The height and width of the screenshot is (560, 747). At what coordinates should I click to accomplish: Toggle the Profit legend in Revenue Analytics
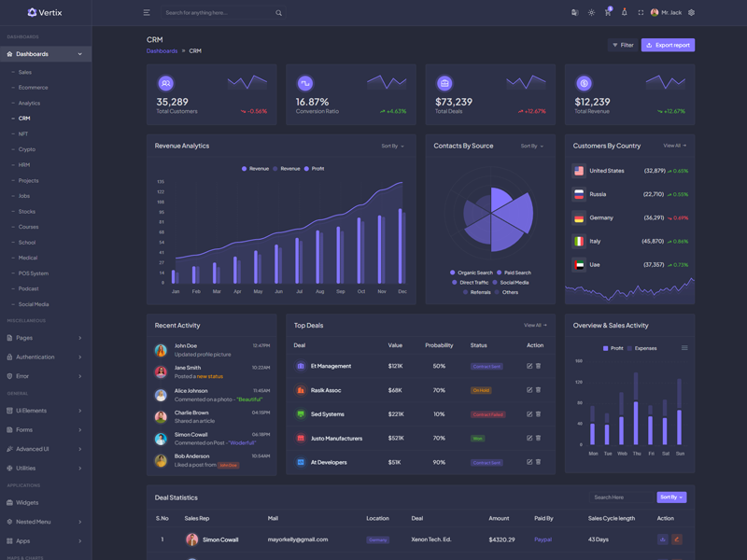tap(314, 169)
